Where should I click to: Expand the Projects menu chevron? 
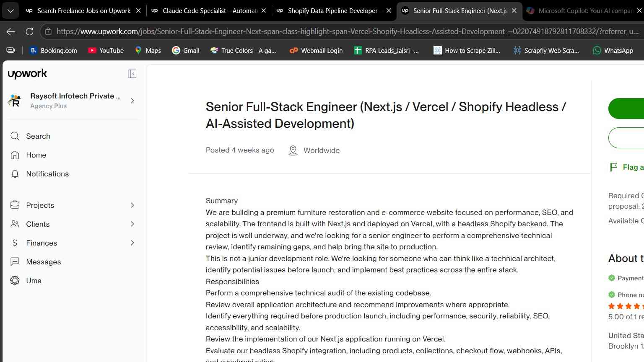point(132,205)
